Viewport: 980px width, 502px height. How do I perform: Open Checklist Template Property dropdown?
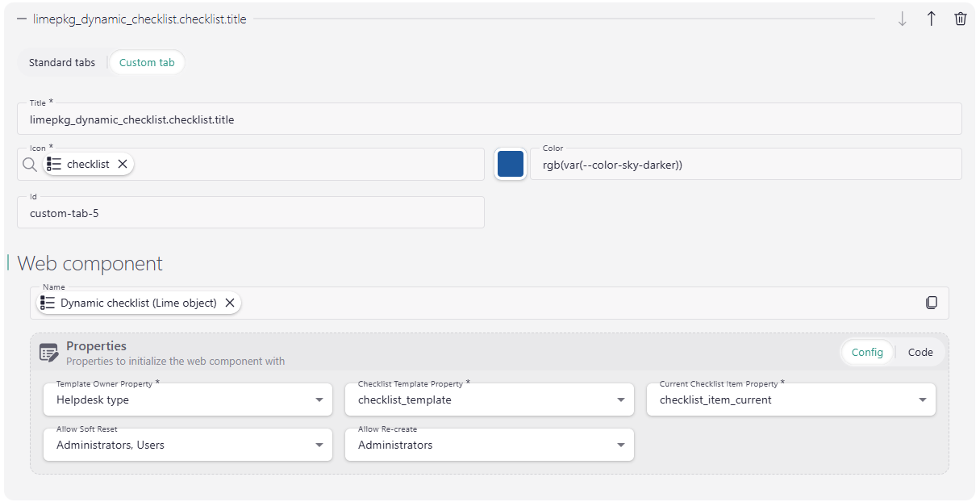point(490,400)
